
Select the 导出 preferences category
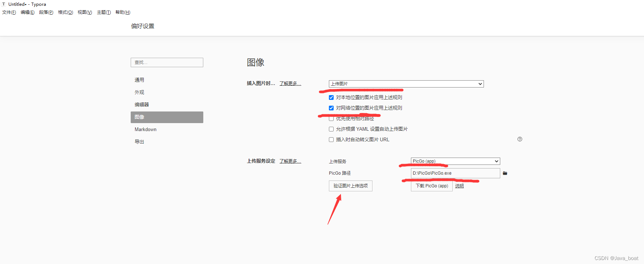167,142
